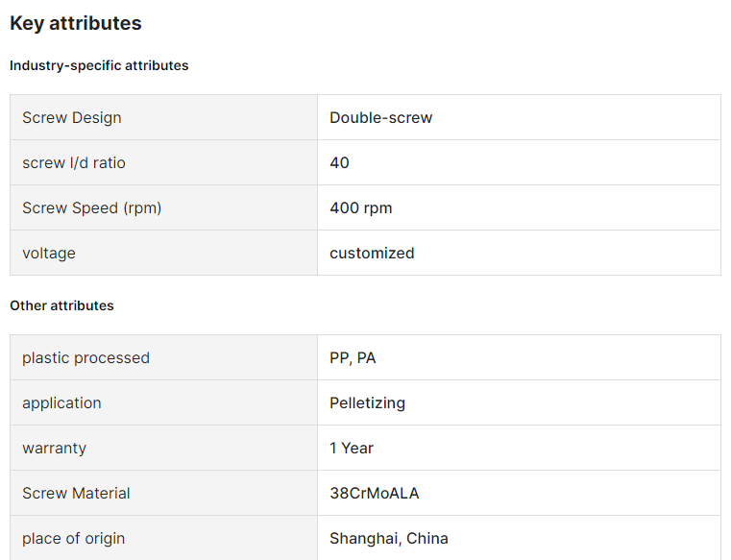Click the Screw Speed (rpm) label
731x560 pixels.
point(92,208)
